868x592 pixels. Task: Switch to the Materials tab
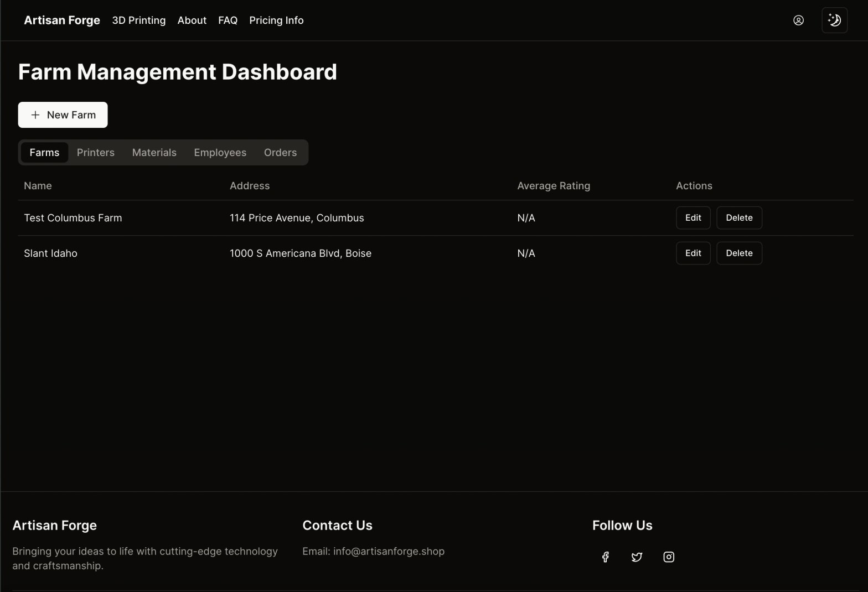coord(154,152)
